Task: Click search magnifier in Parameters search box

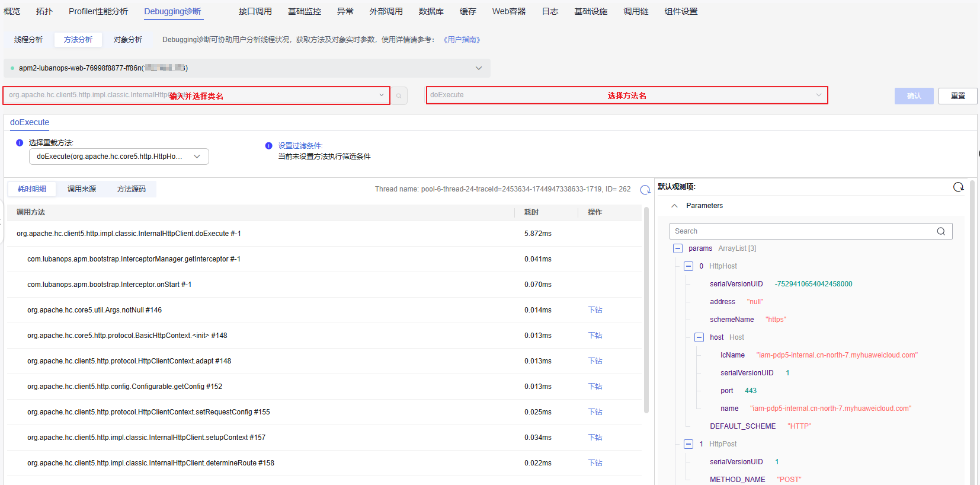Action: pos(941,231)
